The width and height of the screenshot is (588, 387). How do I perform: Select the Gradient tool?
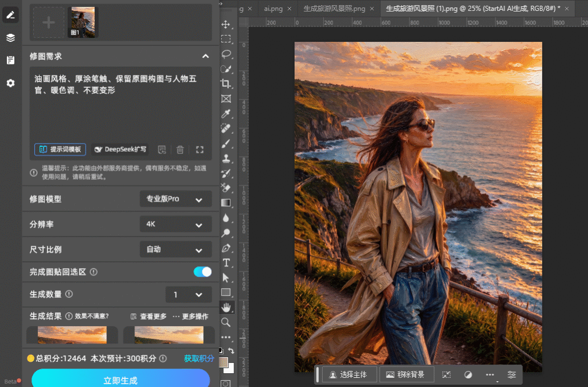(226, 203)
